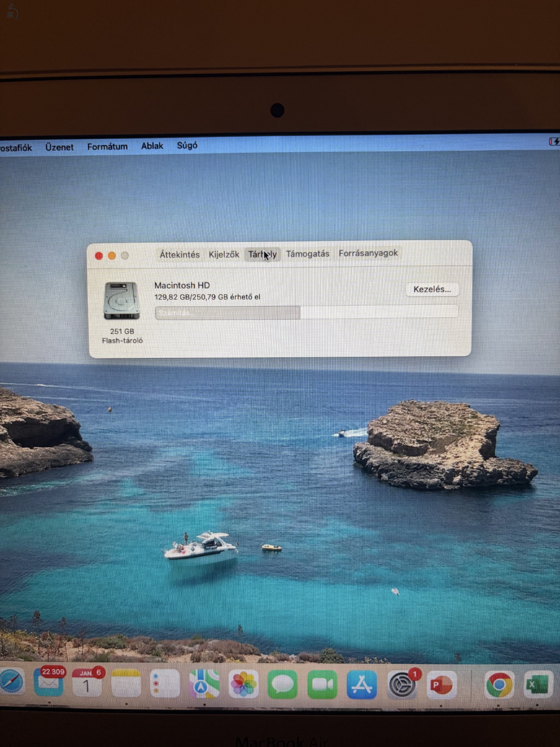Select the Tárhely tab

pyautogui.click(x=262, y=254)
